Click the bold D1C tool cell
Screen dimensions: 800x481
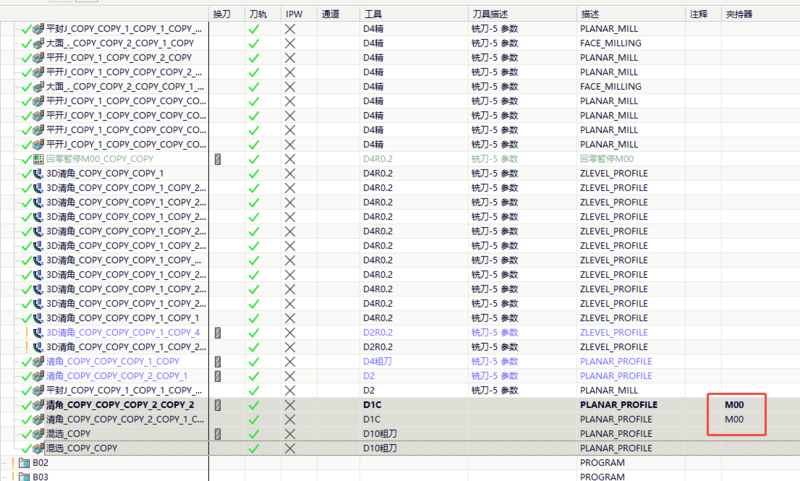tap(372, 405)
